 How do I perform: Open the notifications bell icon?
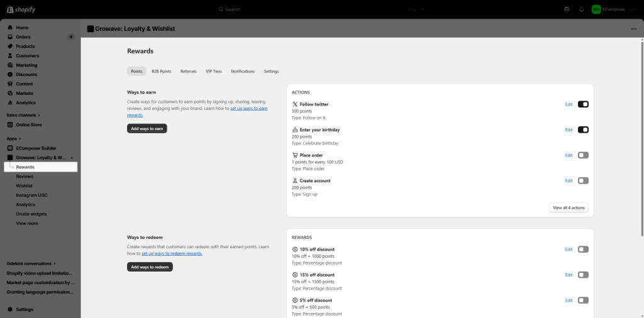[581, 9]
